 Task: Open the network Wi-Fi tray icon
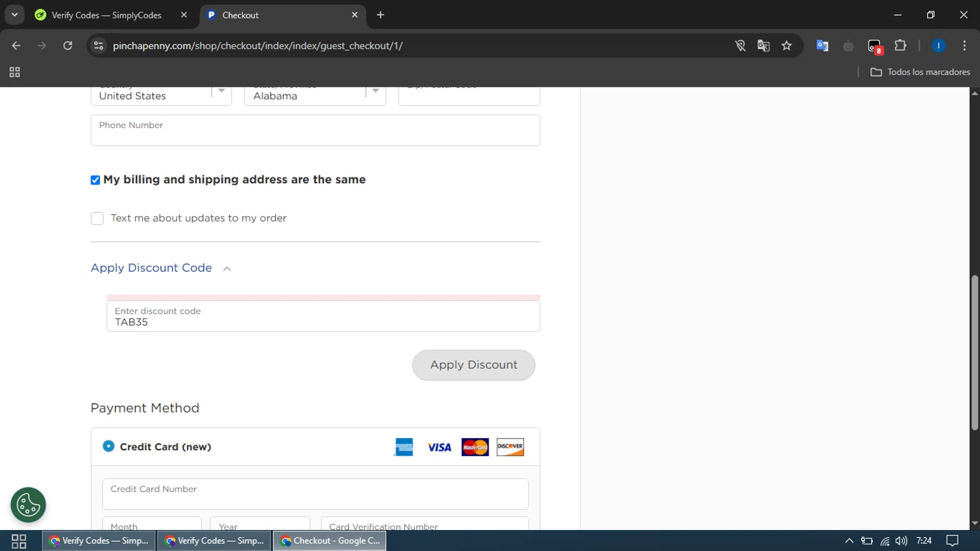pos(885,541)
